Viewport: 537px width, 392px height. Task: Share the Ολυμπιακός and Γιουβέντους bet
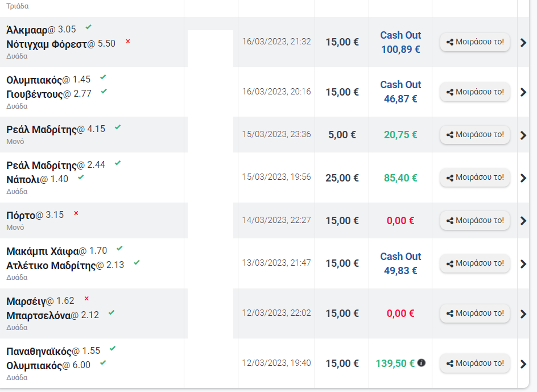(474, 92)
